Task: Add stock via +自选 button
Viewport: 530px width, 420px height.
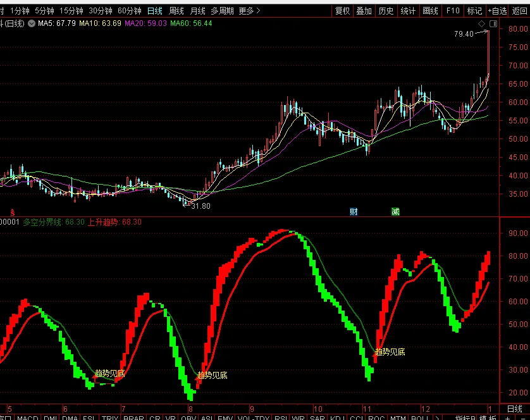Action: [497, 11]
